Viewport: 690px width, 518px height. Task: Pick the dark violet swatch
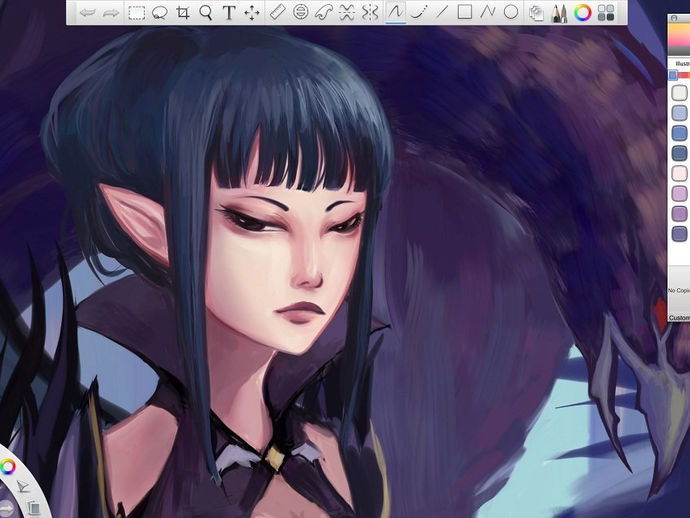[x=679, y=234]
